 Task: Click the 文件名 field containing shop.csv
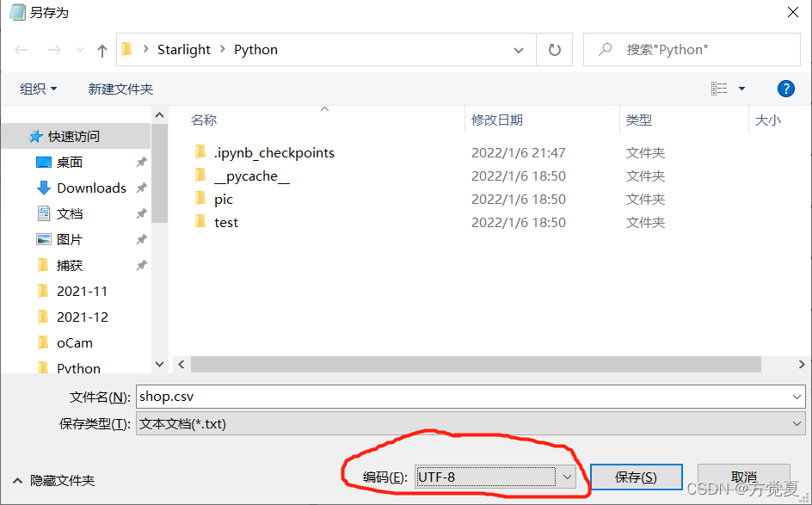coord(471,397)
